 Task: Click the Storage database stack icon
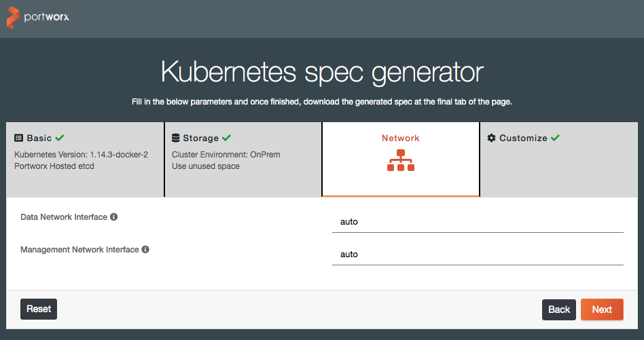coord(176,138)
